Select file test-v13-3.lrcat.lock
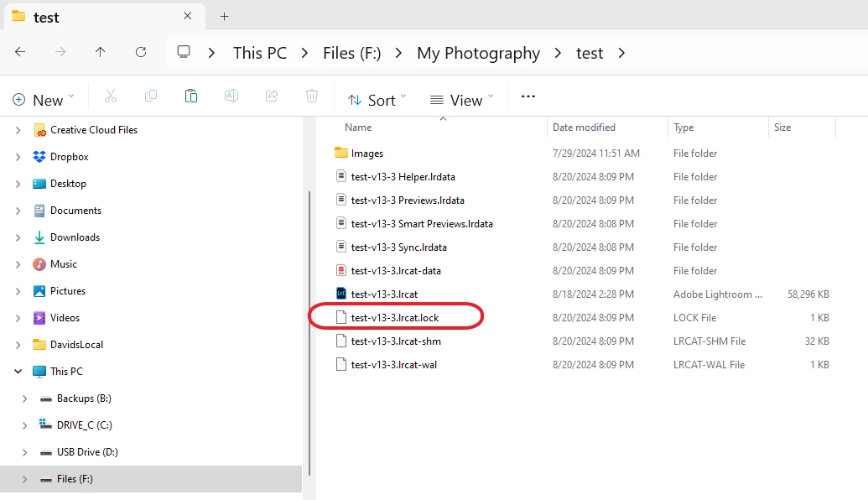 pyautogui.click(x=395, y=318)
